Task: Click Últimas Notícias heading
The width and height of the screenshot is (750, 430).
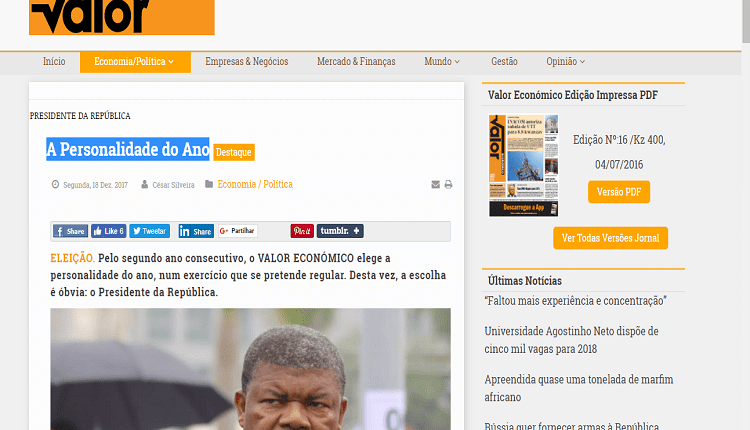Action: 525,281
